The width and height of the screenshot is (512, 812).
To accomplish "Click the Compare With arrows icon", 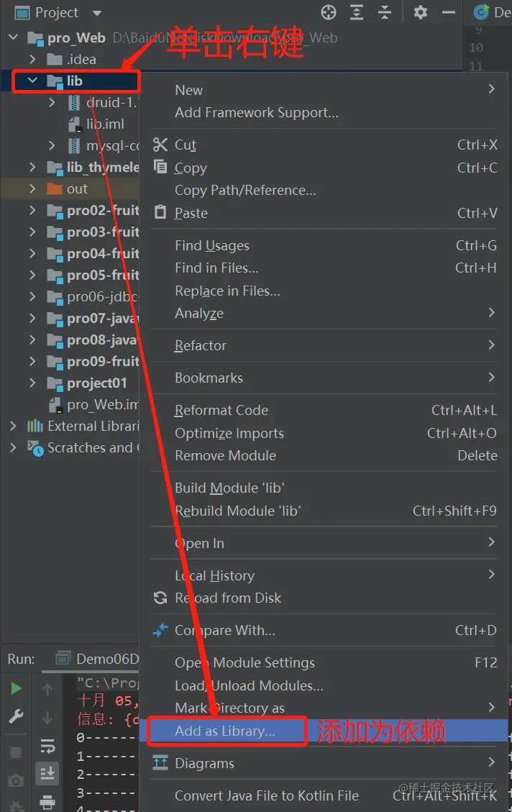I will [x=160, y=630].
